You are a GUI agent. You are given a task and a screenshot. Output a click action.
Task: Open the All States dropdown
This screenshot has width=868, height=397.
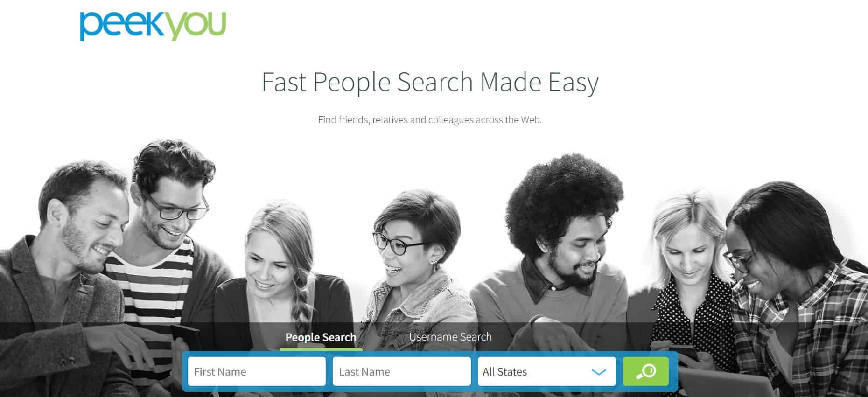tap(546, 371)
